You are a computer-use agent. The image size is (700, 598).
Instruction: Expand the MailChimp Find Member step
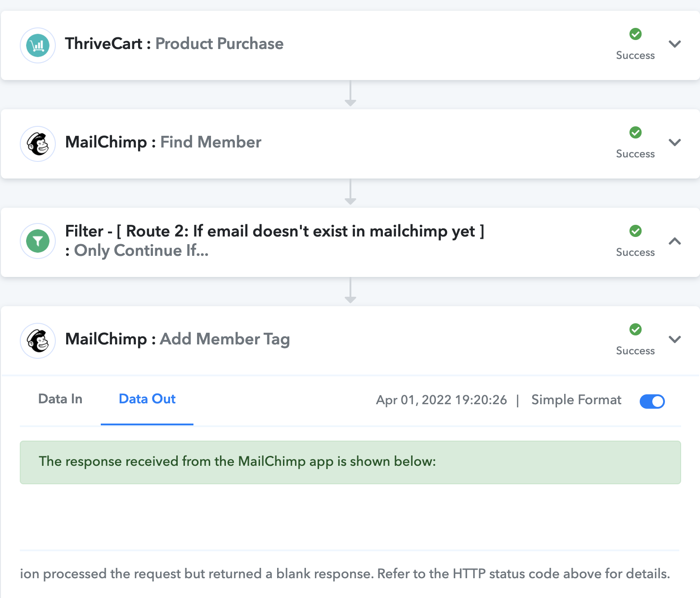[x=674, y=143]
